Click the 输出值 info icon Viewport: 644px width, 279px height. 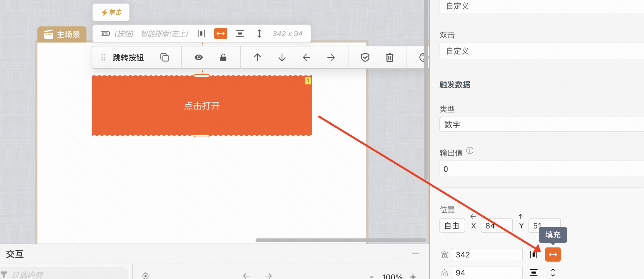pyautogui.click(x=470, y=150)
